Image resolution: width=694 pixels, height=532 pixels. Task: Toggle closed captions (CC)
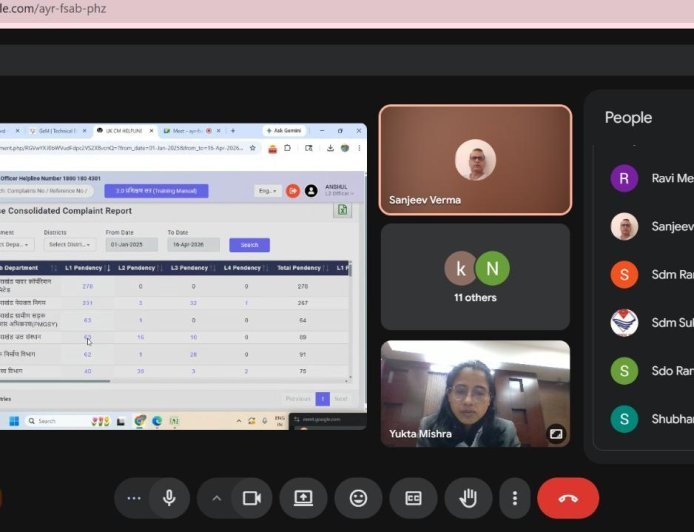413,498
